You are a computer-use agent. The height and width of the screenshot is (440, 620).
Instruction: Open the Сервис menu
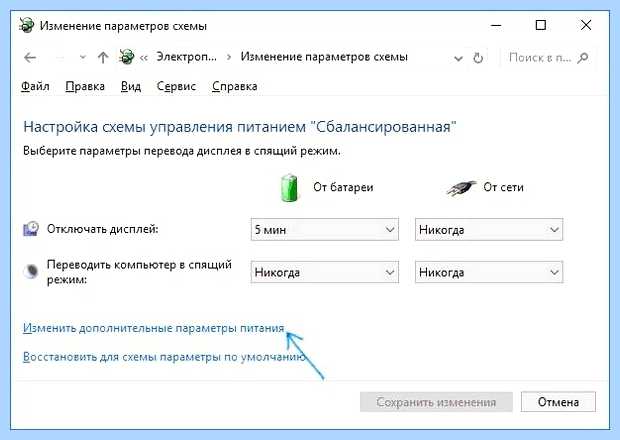point(176,86)
